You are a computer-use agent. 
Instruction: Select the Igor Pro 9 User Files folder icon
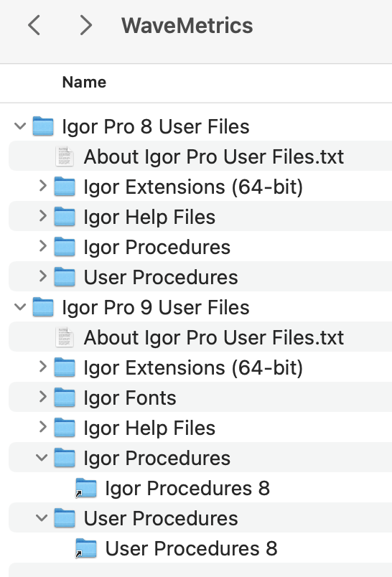point(43,307)
